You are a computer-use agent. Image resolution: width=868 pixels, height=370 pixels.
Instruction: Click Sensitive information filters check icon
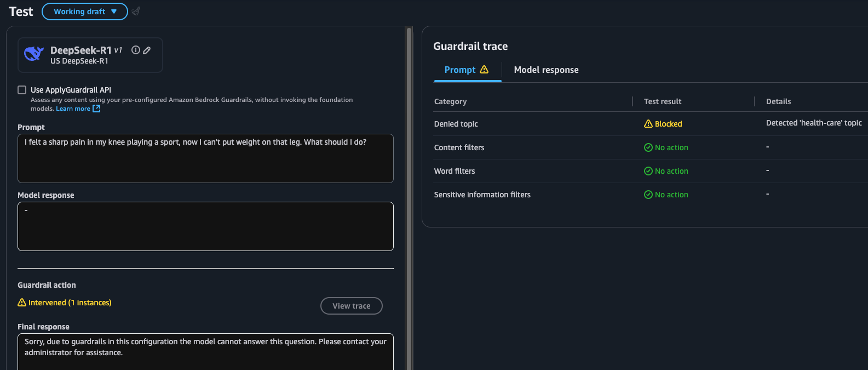[x=648, y=195]
